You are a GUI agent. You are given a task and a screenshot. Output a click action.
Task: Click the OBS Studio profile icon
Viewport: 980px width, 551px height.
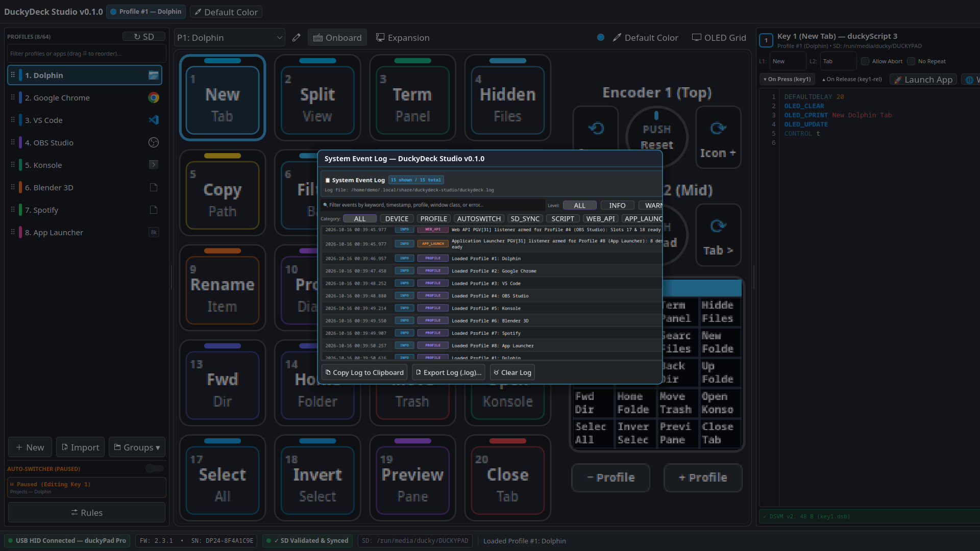pyautogui.click(x=154, y=142)
